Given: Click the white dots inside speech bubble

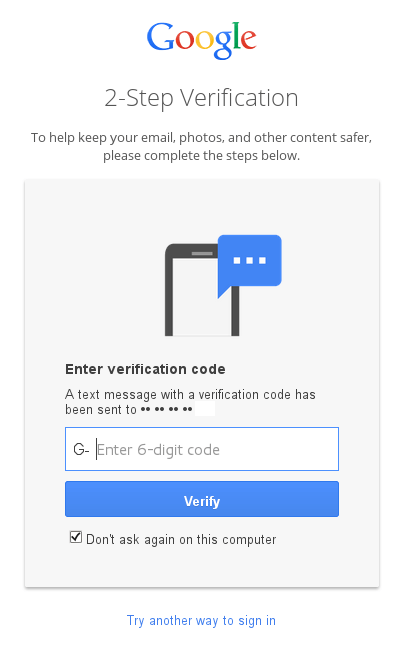Looking at the screenshot, I should 249,260.
